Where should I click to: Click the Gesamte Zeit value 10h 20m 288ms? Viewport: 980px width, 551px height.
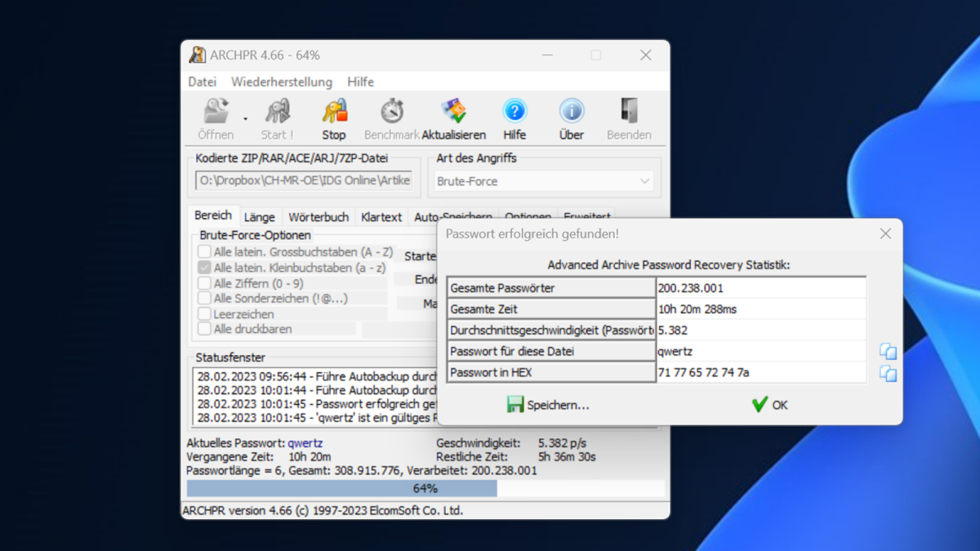pos(761,309)
